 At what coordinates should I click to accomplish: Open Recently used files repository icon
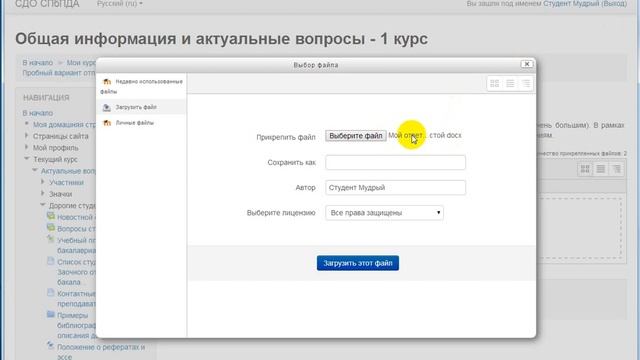point(107,82)
